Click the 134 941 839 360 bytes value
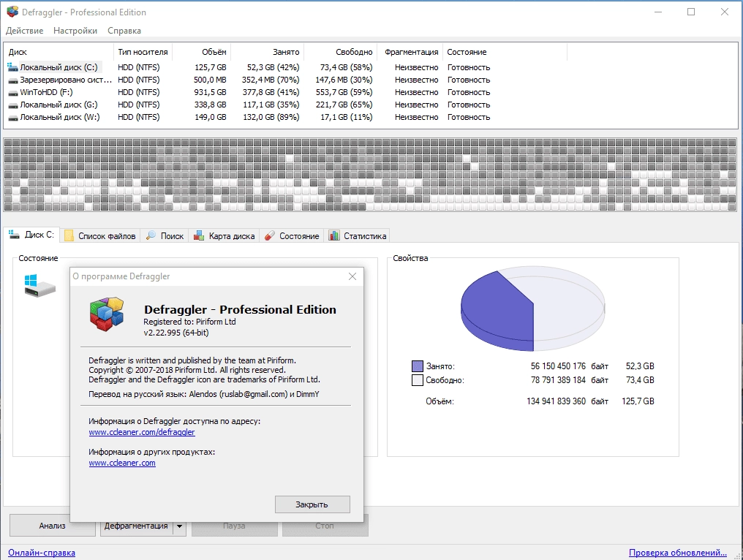 coord(557,401)
